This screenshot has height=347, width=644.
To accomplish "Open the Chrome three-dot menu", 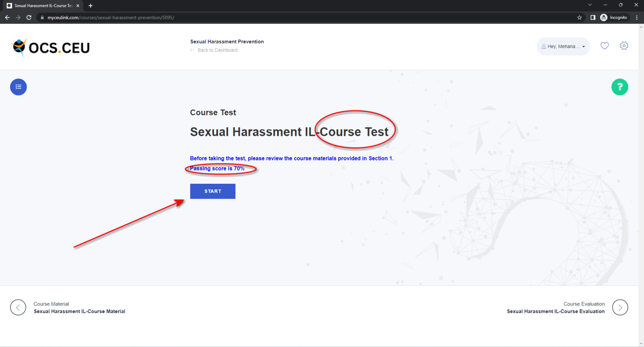I will (637, 18).
